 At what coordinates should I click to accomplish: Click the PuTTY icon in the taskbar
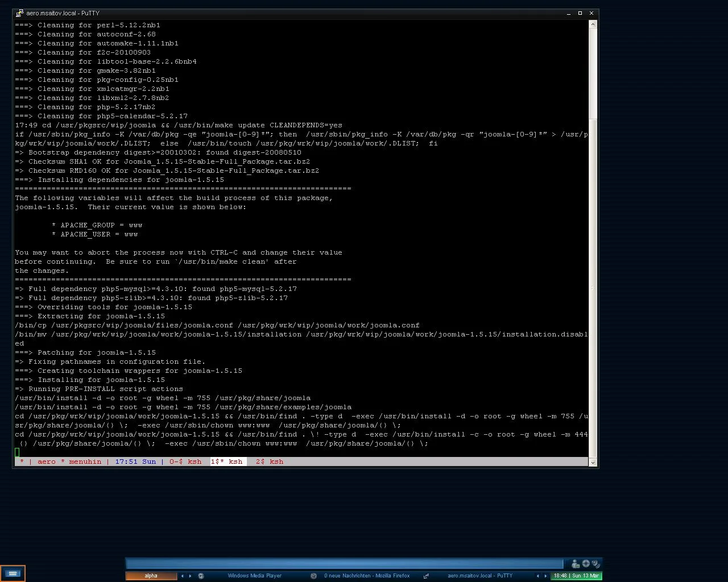coord(426,576)
